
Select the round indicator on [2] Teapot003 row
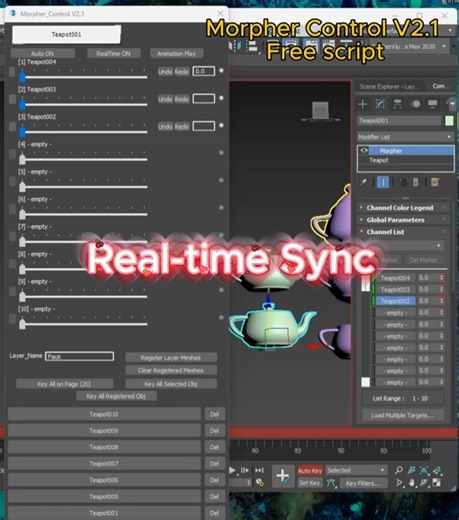coord(221,98)
